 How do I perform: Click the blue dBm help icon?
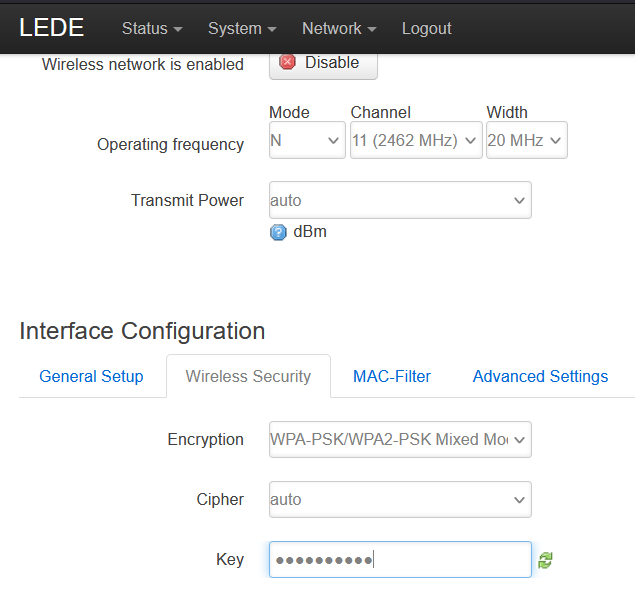click(x=278, y=233)
